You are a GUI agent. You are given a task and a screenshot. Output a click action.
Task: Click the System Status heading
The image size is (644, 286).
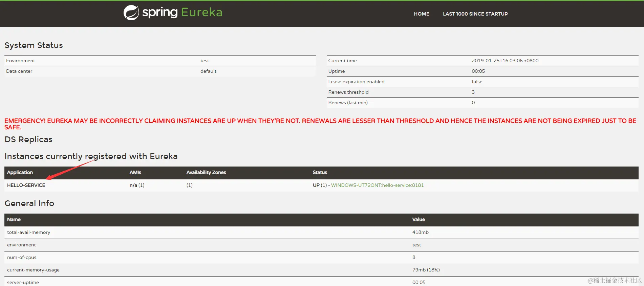click(x=34, y=45)
